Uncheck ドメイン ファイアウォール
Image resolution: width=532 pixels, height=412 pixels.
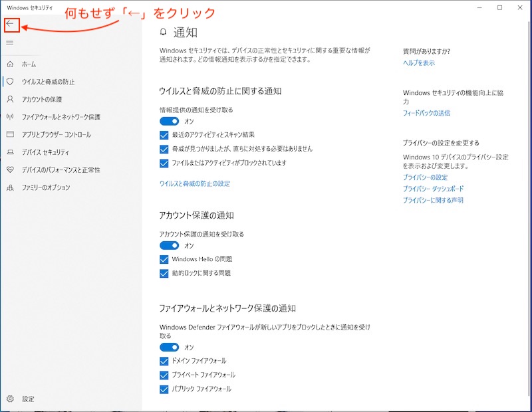click(x=164, y=361)
